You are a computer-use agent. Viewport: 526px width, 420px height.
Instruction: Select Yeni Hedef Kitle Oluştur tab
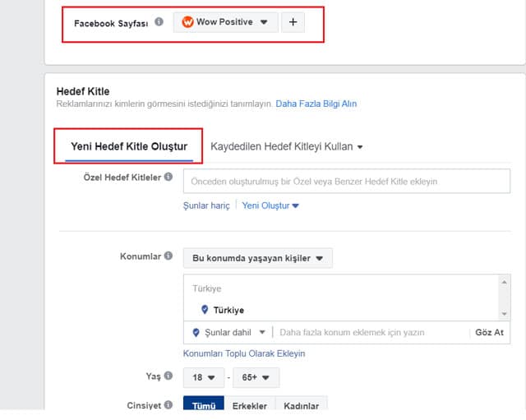click(129, 146)
